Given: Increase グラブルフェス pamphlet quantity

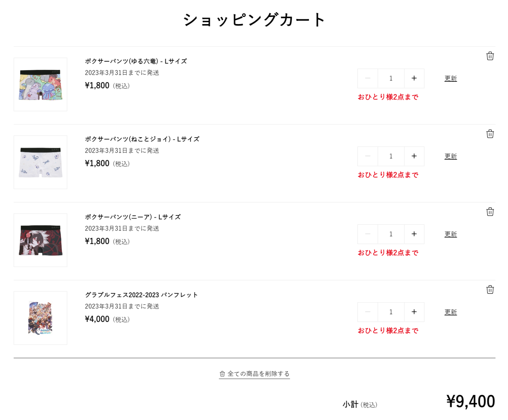Looking at the screenshot, I should pyautogui.click(x=414, y=312).
